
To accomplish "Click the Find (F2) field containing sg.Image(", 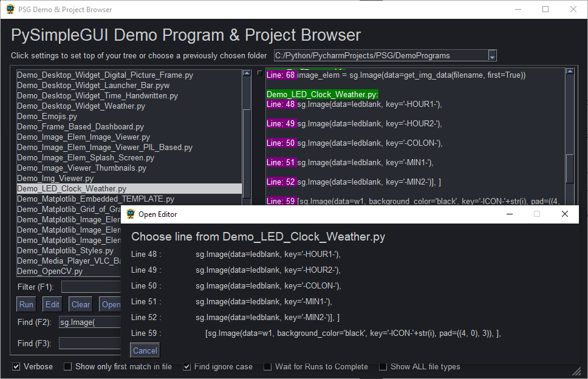I will click(x=90, y=322).
